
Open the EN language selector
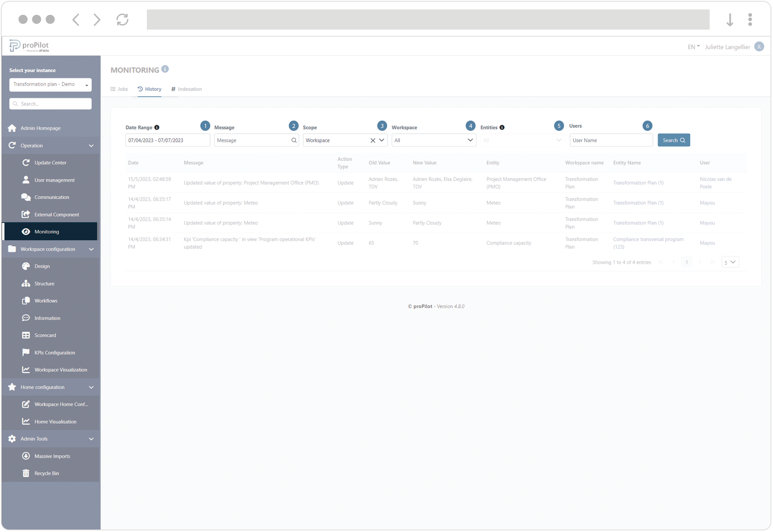(693, 47)
